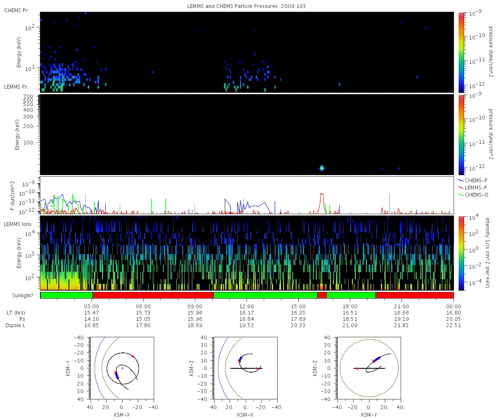This screenshot has width=504, height=420.
Task: Click the CHEMS Pr. panel label
Action: pos(17,10)
